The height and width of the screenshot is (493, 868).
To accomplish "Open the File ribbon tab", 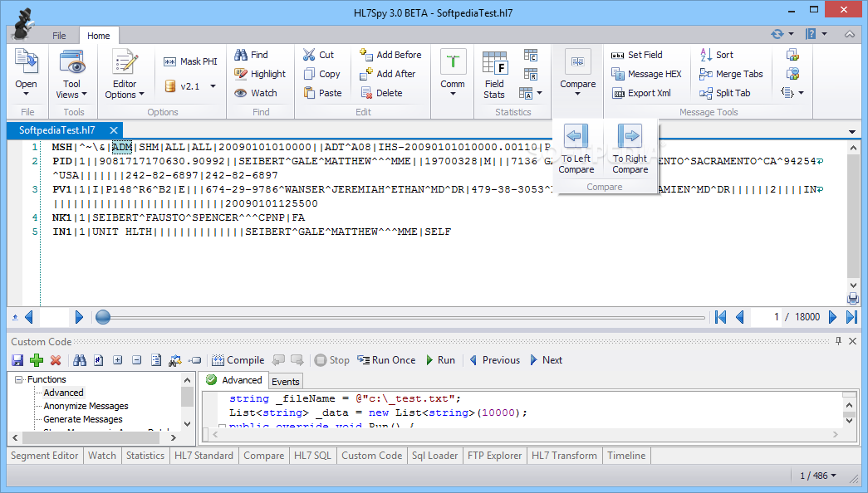I will 59,36.
